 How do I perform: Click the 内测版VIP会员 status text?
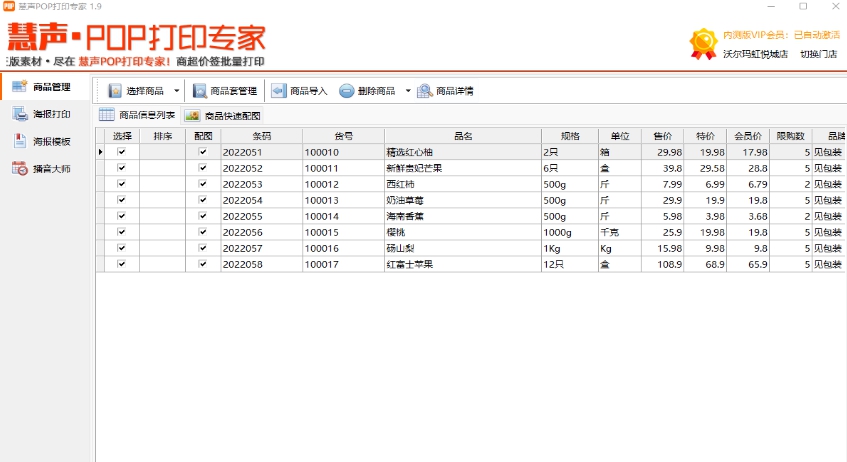(781, 35)
